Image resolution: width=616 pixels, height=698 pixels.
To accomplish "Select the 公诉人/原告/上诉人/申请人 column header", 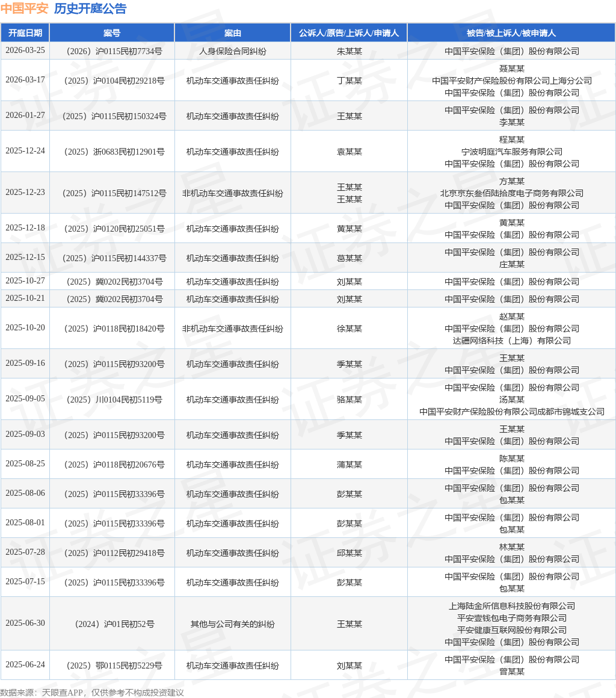I will click(349, 33).
